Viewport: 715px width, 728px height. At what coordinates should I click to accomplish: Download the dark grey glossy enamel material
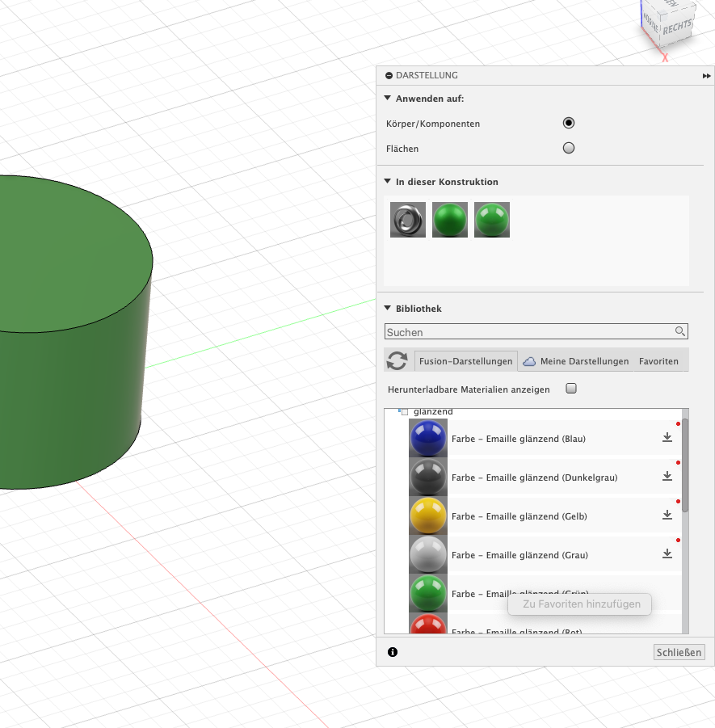point(667,477)
